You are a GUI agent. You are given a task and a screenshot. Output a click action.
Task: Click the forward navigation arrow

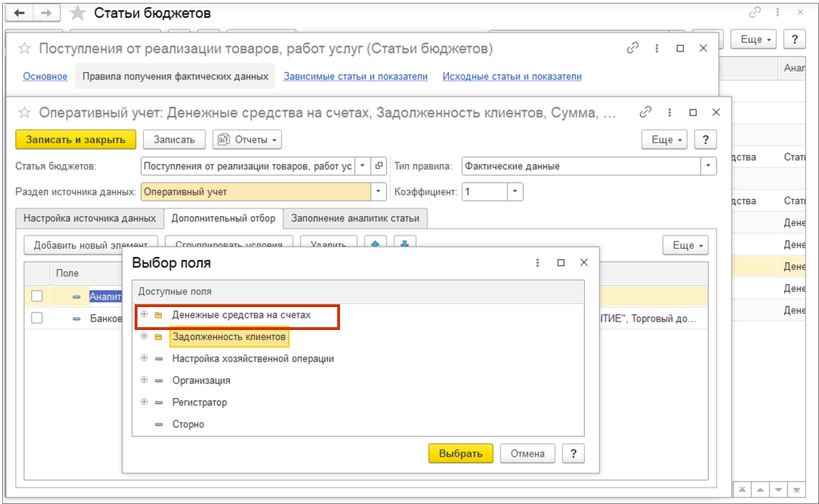tap(46, 14)
